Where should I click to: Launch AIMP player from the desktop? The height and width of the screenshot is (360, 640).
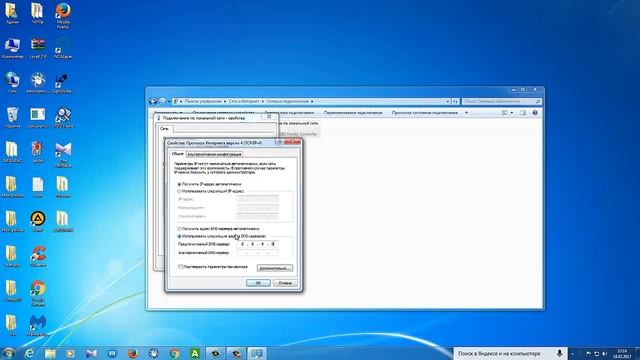pos(38,222)
